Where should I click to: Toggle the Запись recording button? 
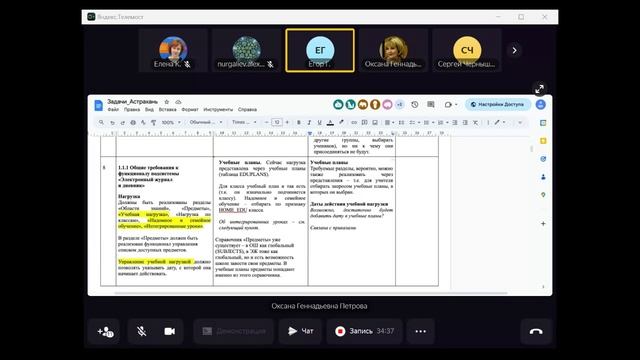[364, 331]
